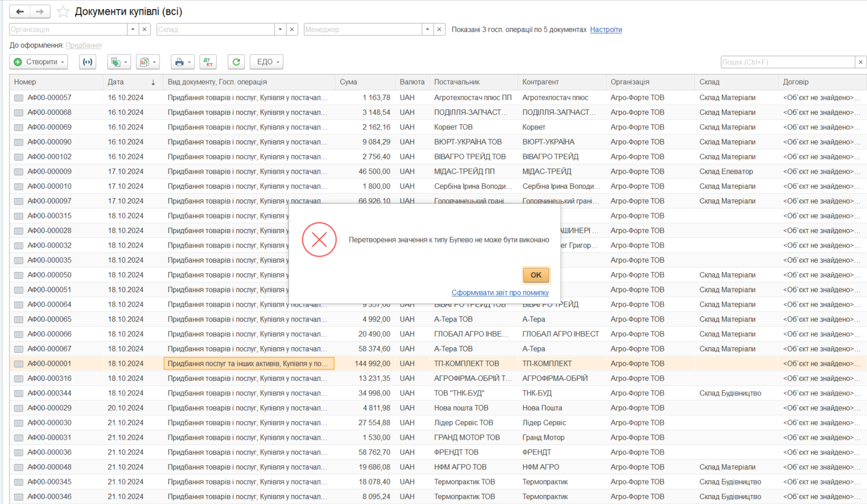Confirm the error dialog with OK
Viewport: 867px width, 504px height.
click(x=536, y=275)
